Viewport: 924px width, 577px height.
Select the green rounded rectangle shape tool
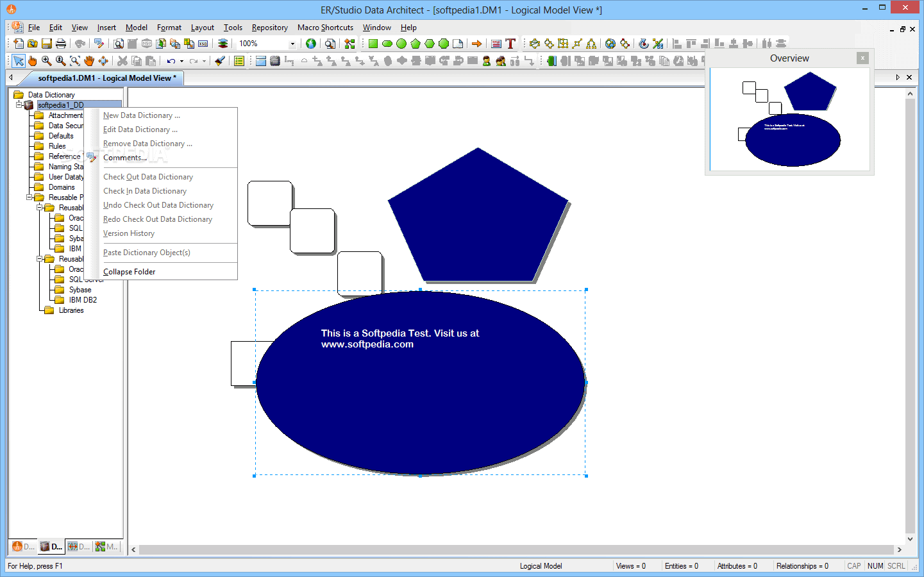tap(387, 44)
